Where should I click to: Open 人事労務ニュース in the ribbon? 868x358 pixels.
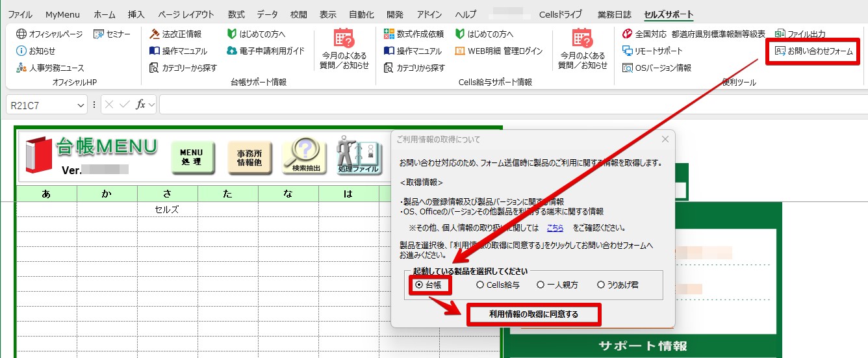pyautogui.click(x=50, y=68)
